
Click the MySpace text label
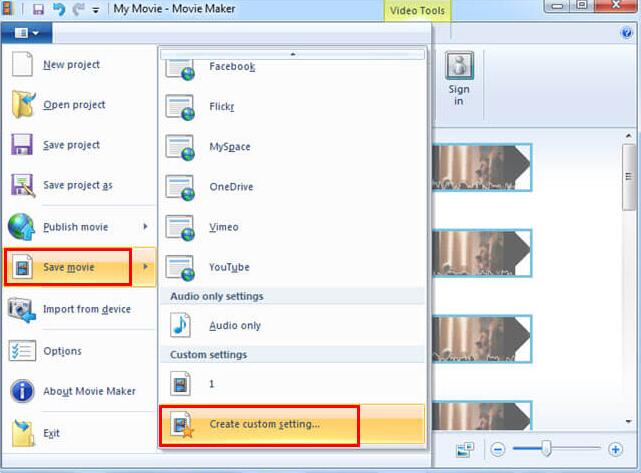[230, 147]
